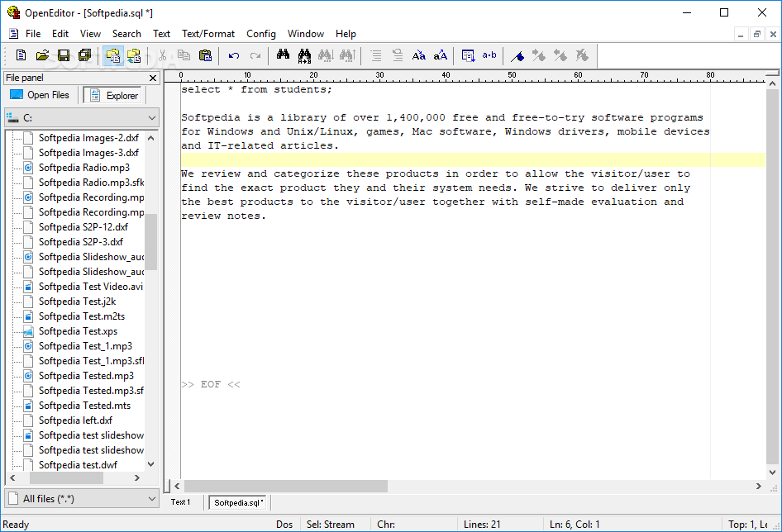Open the View menu
This screenshot has height=532, width=782.
[90, 34]
